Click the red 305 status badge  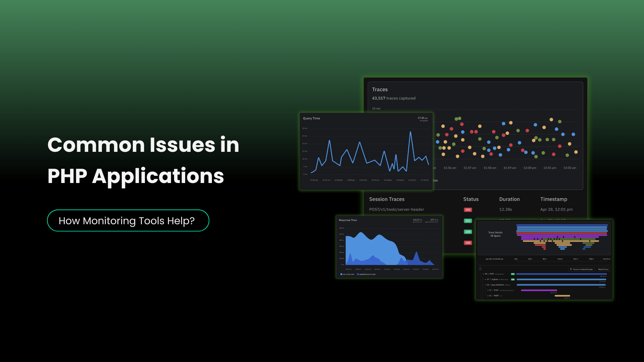468,209
